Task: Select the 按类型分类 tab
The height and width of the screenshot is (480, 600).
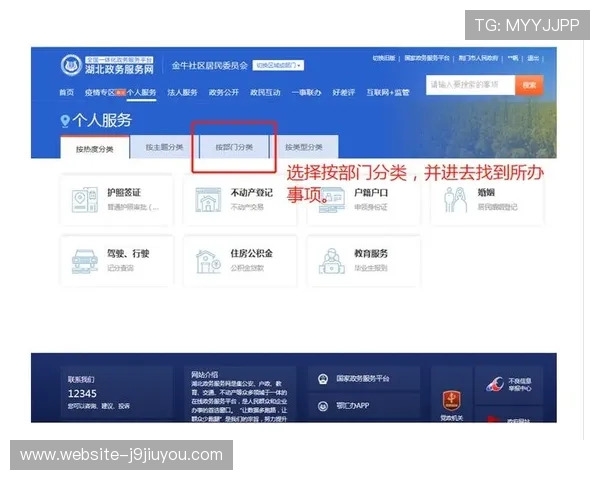Action: pos(304,147)
